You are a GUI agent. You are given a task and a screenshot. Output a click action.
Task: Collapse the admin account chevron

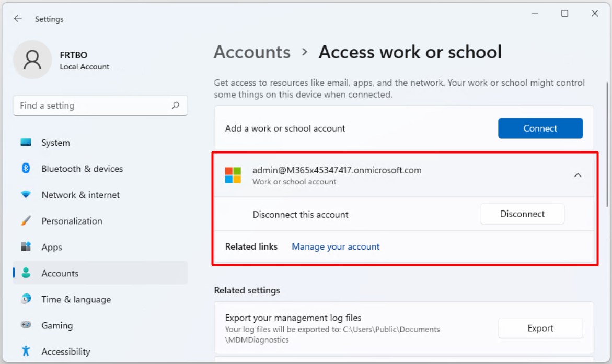578,175
